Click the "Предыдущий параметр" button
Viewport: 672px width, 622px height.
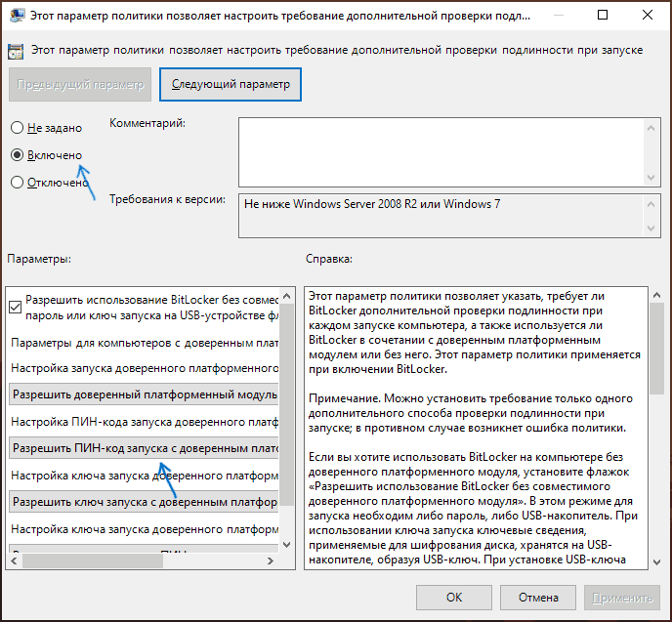point(80,84)
